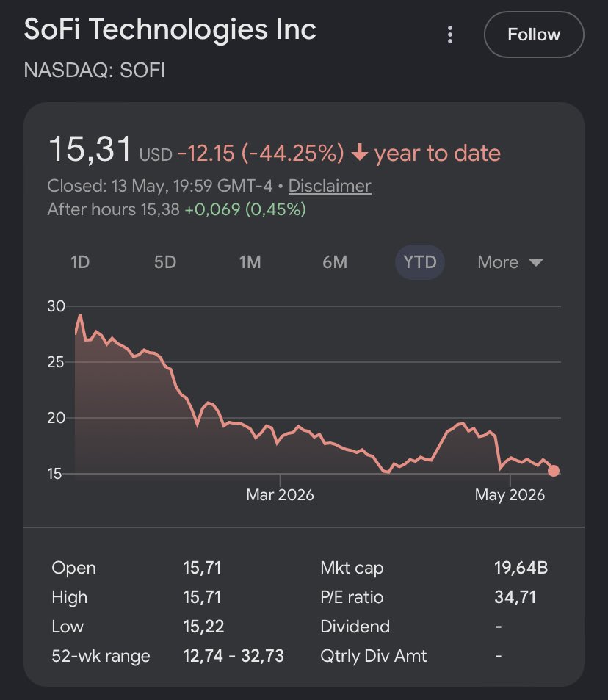
Task: Click the year to date label
Action: [x=438, y=153]
